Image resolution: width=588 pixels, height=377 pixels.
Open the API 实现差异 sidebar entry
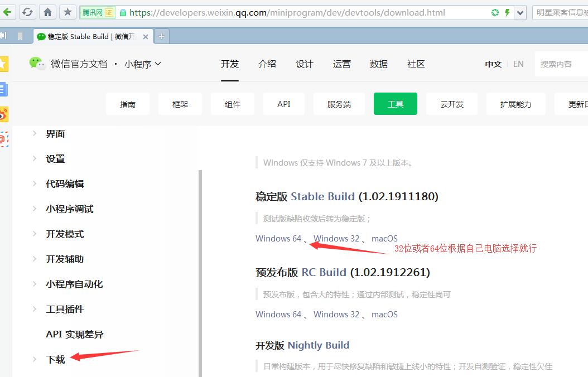tap(75, 334)
